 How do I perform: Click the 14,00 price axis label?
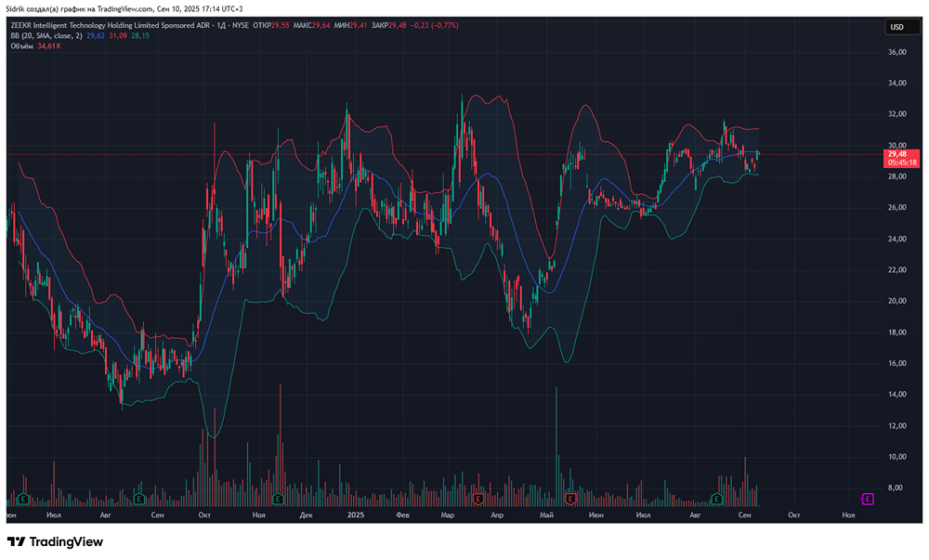(897, 395)
